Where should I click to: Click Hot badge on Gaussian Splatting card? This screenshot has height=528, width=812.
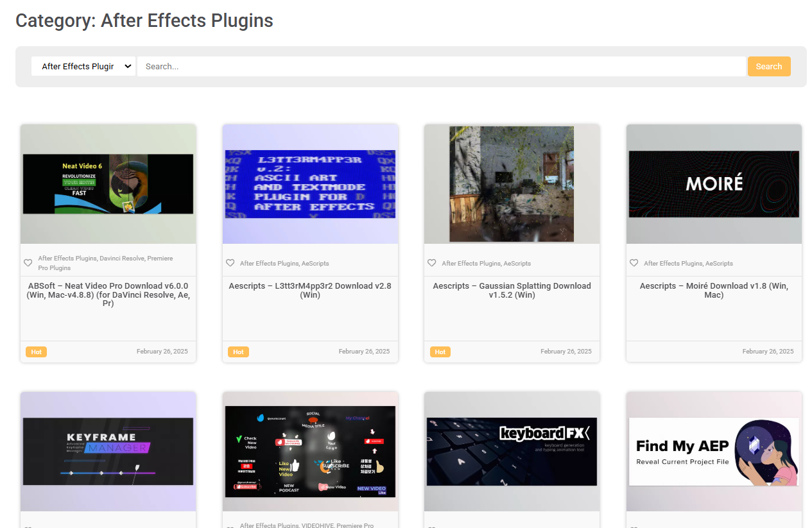click(x=440, y=352)
